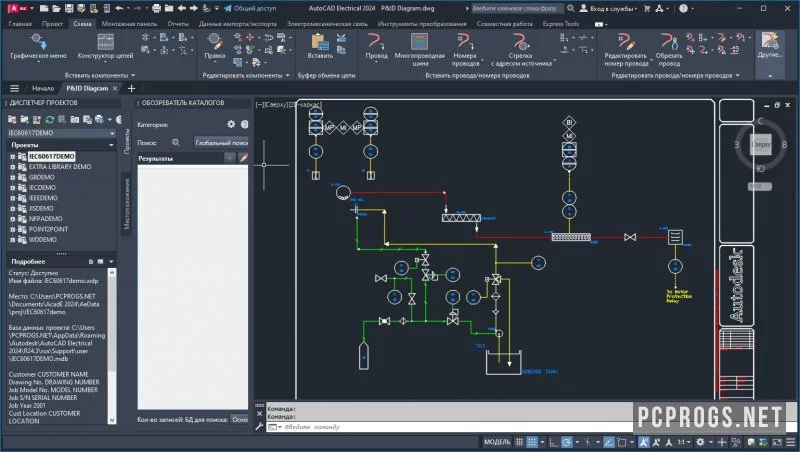
Task: Expand the GBDEMO project node
Action: pyautogui.click(x=13, y=177)
